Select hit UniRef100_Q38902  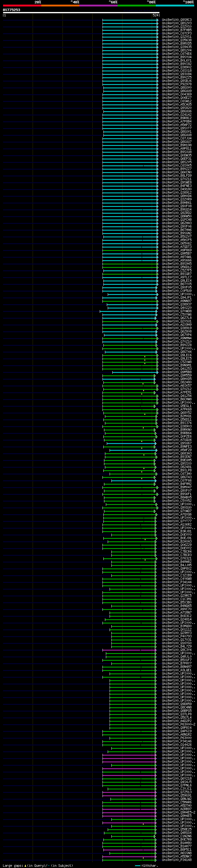[177, 67]
